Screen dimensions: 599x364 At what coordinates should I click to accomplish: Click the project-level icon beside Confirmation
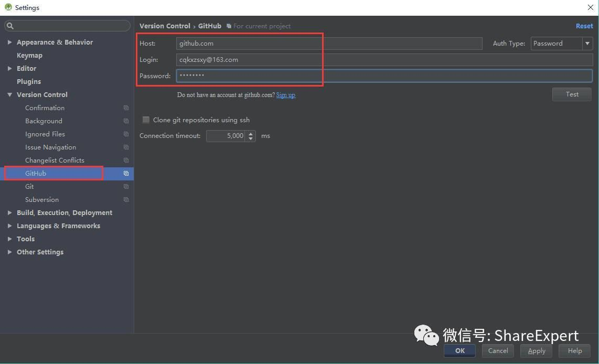[x=126, y=108]
